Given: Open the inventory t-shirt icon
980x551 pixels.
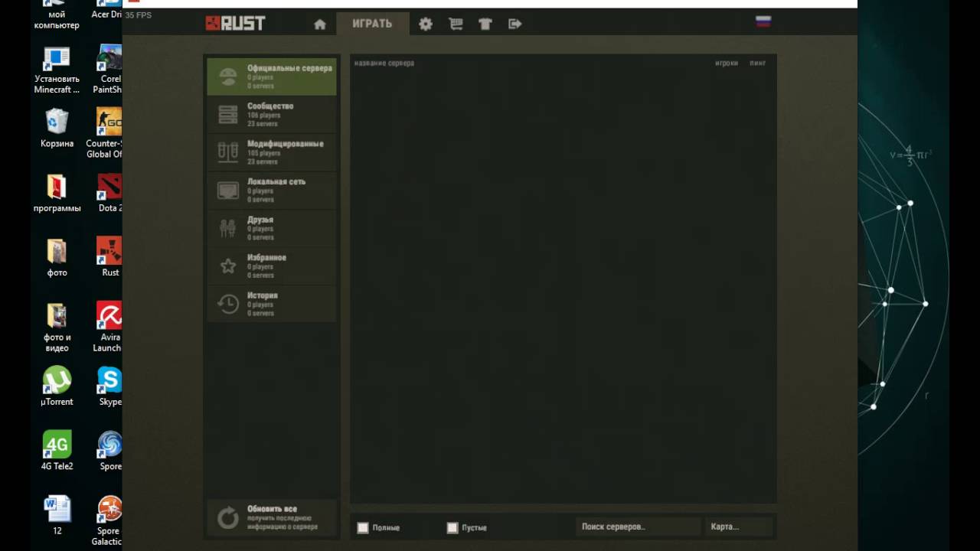Looking at the screenshot, I should (485, 24).
